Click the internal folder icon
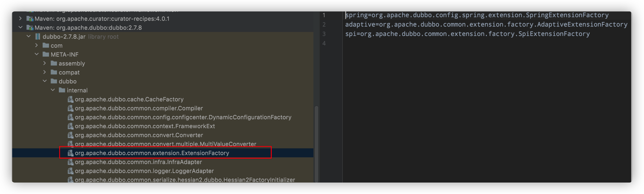 [62, 90]
